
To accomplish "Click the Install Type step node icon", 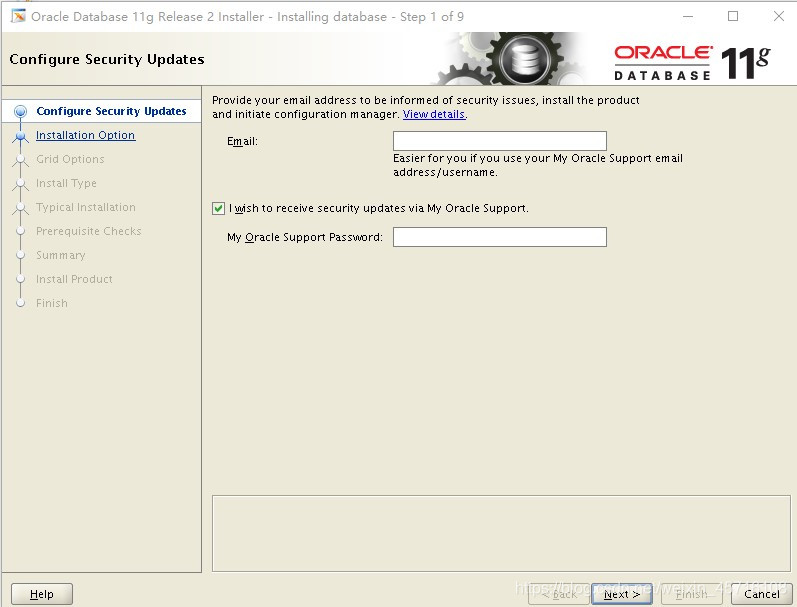I will [21, 184].
